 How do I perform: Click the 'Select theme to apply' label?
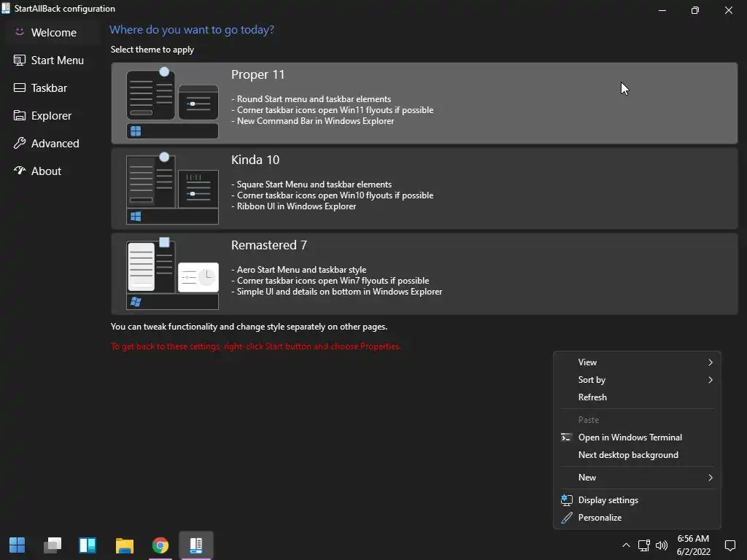(152, 50)
